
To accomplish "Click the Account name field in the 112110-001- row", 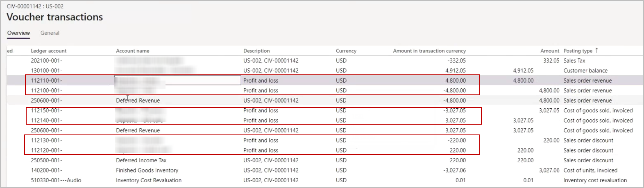I will pyautogui.click(x=177, y=81).
